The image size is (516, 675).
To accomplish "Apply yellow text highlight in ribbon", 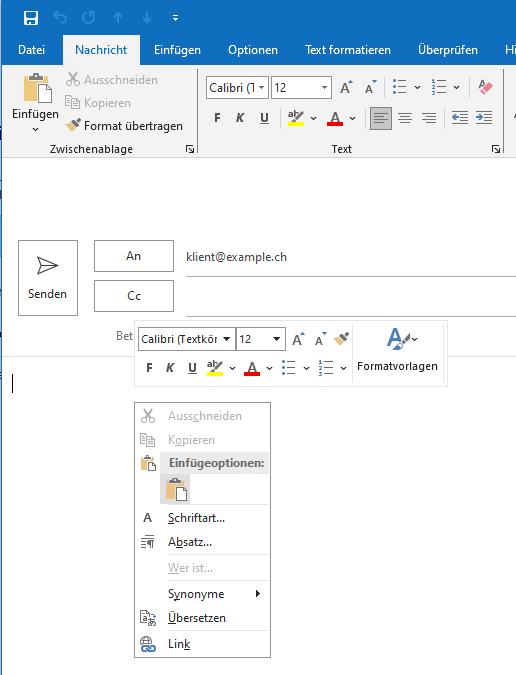I will point(296,118).
